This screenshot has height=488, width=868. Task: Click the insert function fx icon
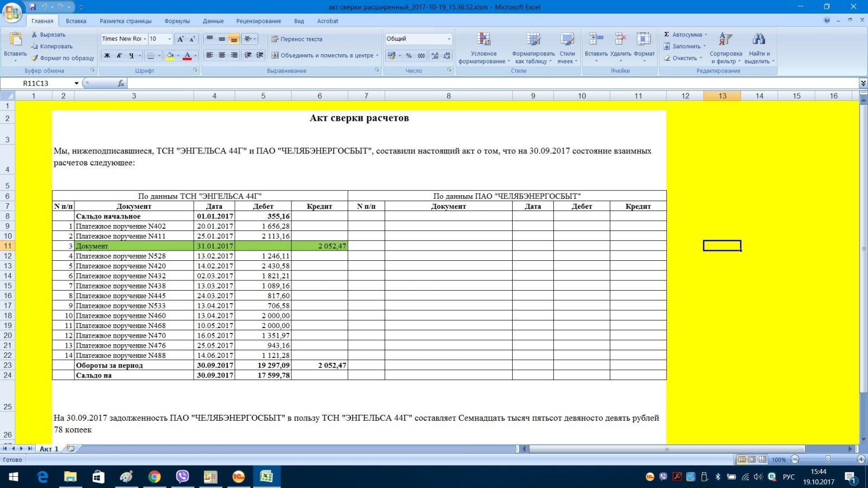120,84
